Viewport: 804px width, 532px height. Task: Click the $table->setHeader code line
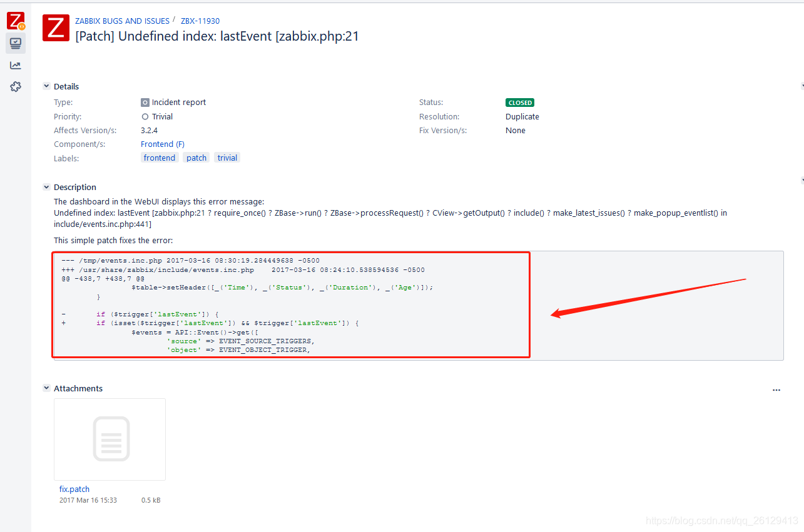282,288
